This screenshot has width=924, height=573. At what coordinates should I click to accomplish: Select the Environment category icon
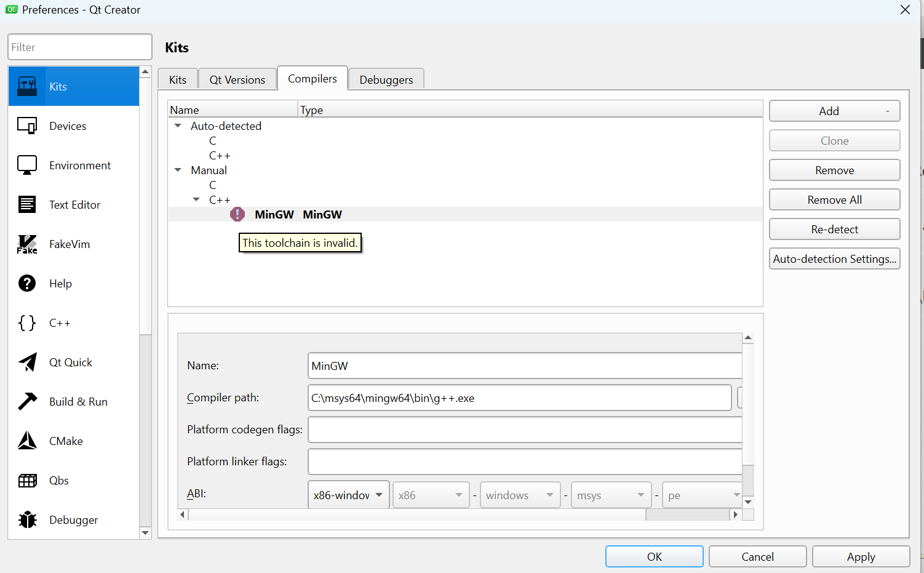click(27, 165)
